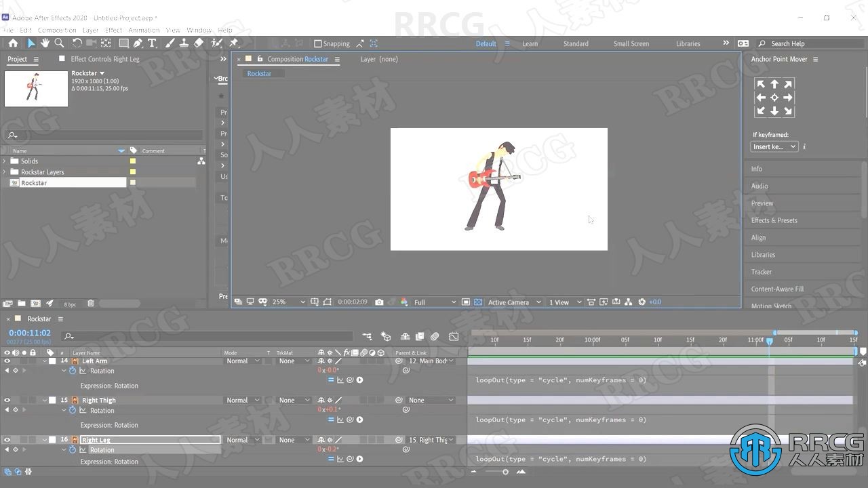The height and width of the screenshot is (488, 868).
Task: Open the resolution Full dropdown
Action: pos(435,302)
